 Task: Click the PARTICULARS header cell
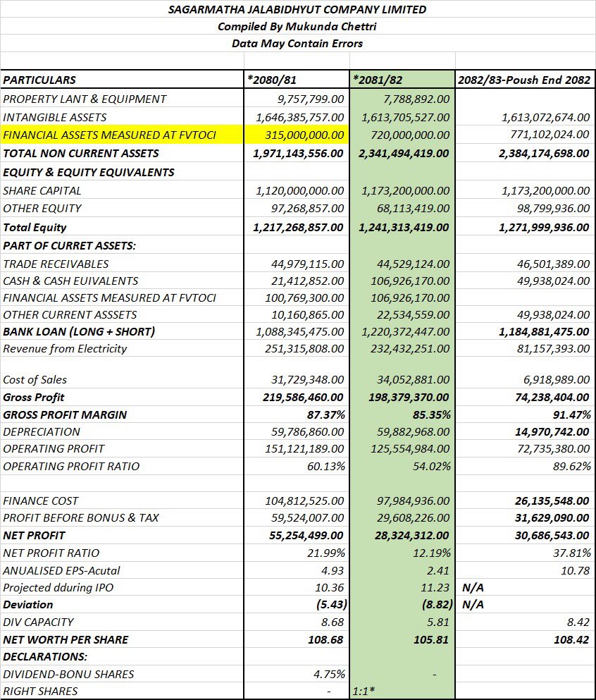click(39, 80)
